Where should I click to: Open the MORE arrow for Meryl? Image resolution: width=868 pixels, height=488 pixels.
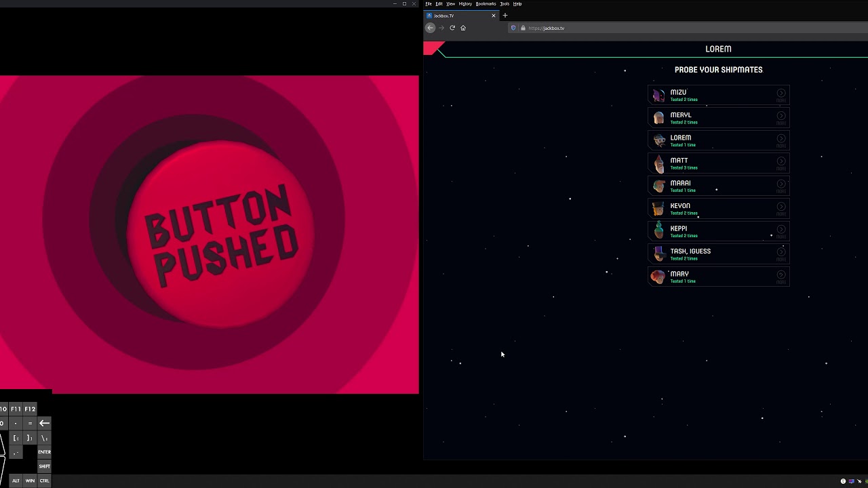pos(781,117)
